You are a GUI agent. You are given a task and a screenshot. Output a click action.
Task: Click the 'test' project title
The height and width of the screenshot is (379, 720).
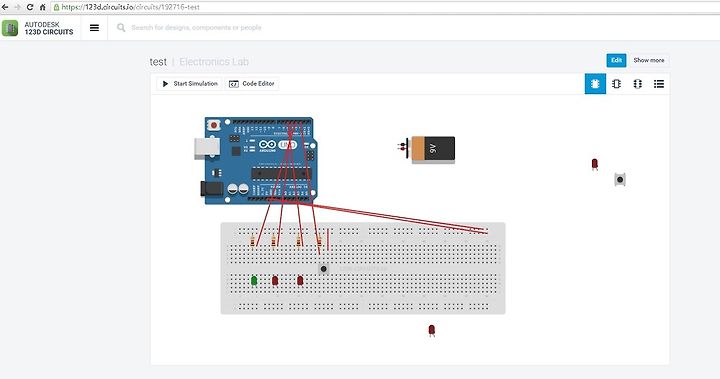pyautogui.click(x=158, y=62)
